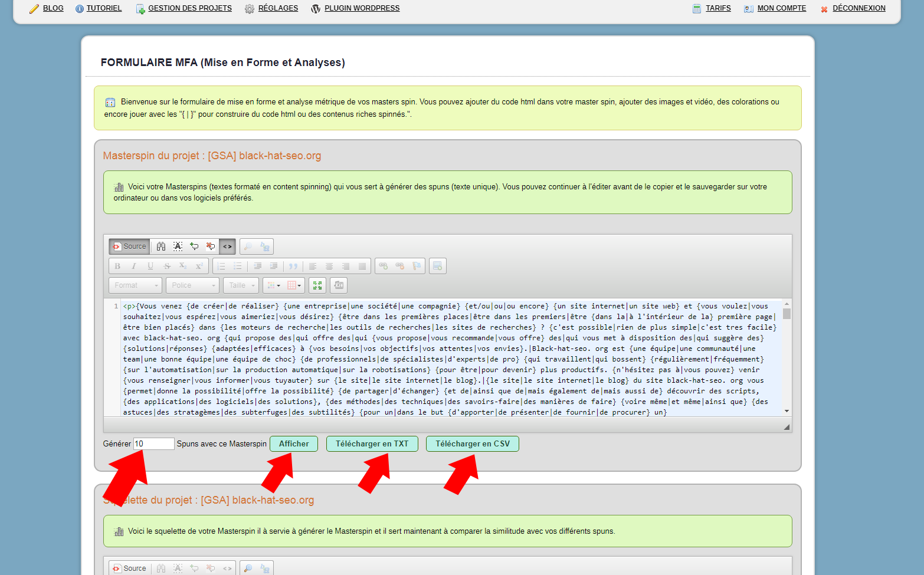Image resolution: width=924 pixels, height=575 pixels.
Task: Justify text alignment
Action: coord(362,266)
